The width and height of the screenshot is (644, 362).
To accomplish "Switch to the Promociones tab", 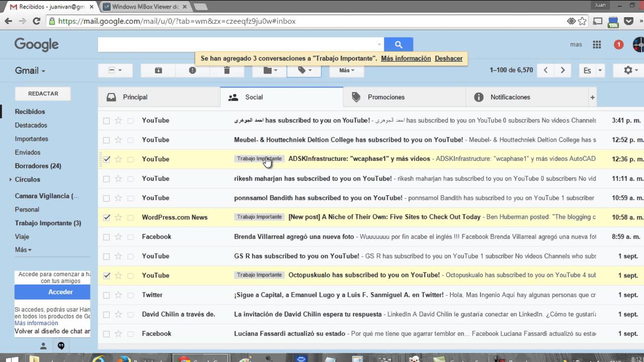I will (405, 97).
